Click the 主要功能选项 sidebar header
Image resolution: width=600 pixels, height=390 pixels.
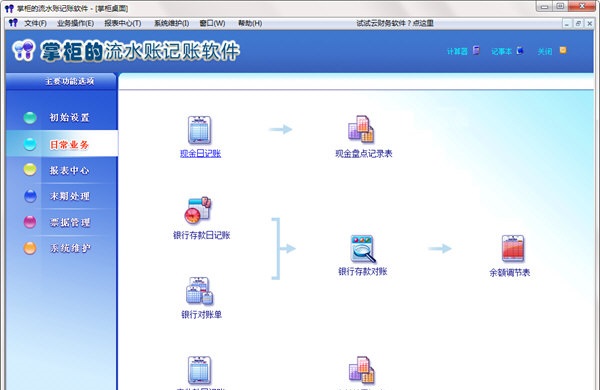coord(69,81)
